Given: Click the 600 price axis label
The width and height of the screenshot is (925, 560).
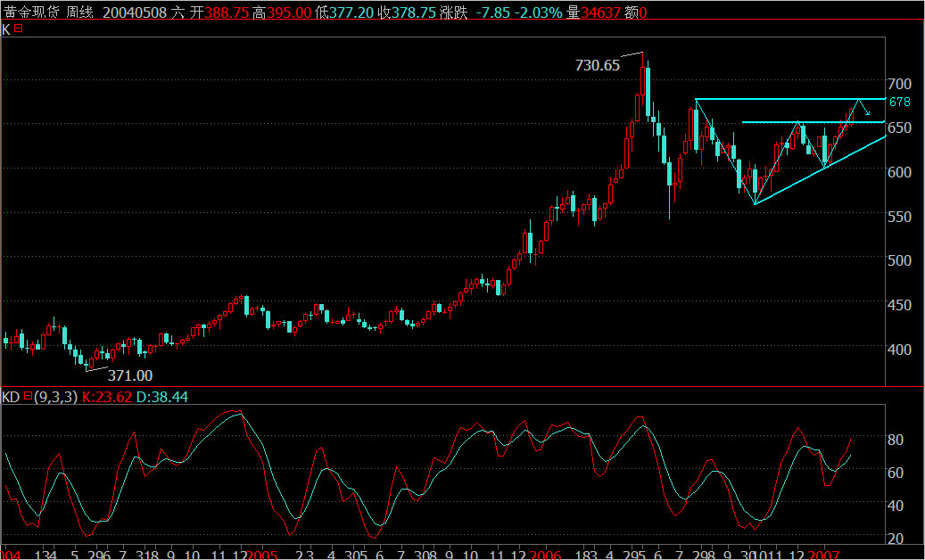Looking at the screenshot, I should click(900, 172).
